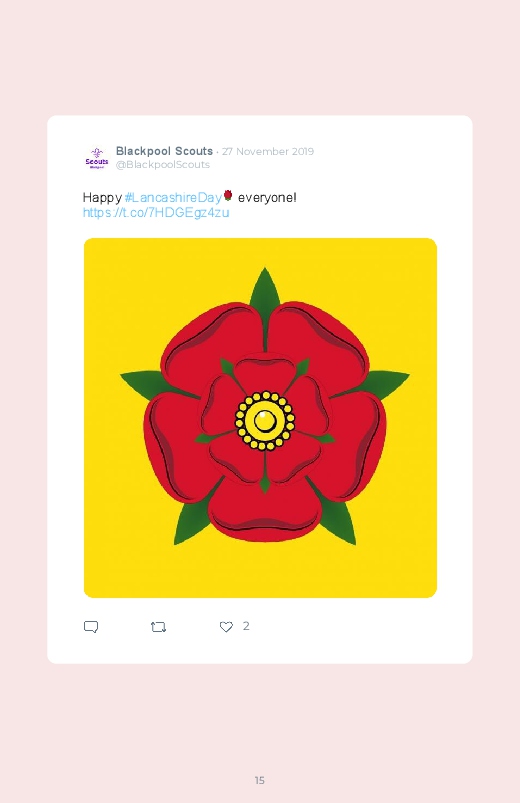520x803 pixels.
Task: Click the like count number 2
Action: coord(246,626)
